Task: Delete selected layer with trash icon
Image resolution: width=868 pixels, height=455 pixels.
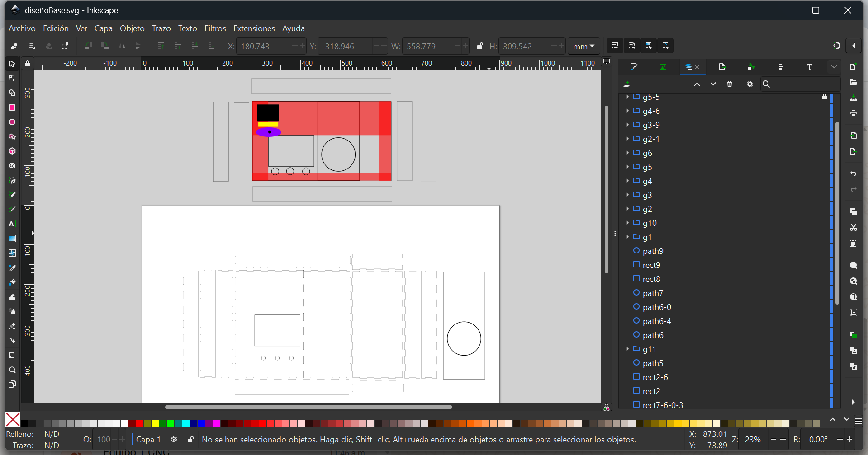Action: (729, 84)
